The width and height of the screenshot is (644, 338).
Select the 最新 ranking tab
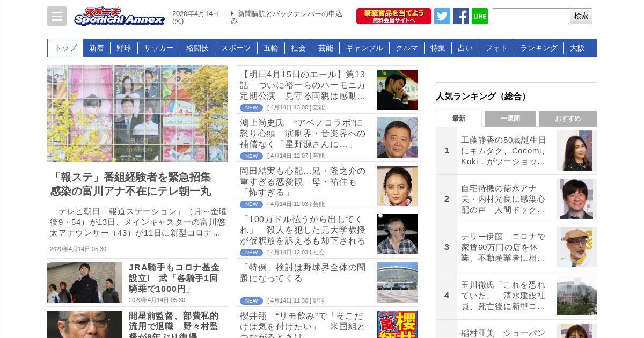tap(459, 119)
